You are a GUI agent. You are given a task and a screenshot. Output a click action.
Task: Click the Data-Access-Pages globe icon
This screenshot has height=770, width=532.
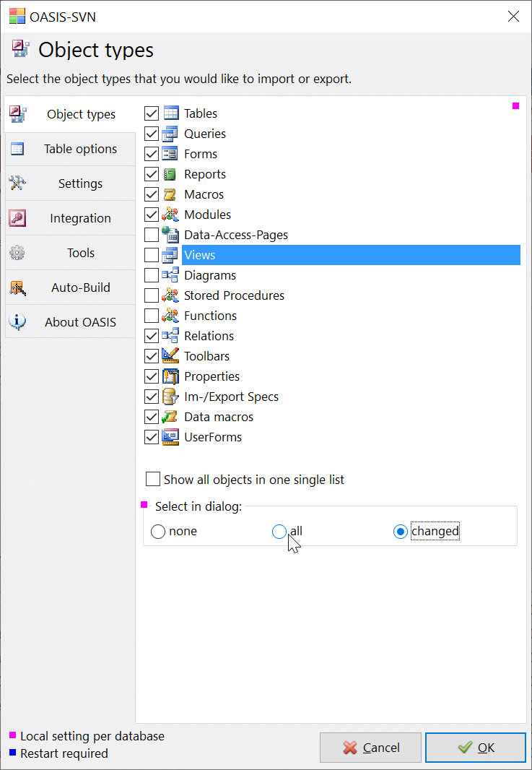[171, 235]
